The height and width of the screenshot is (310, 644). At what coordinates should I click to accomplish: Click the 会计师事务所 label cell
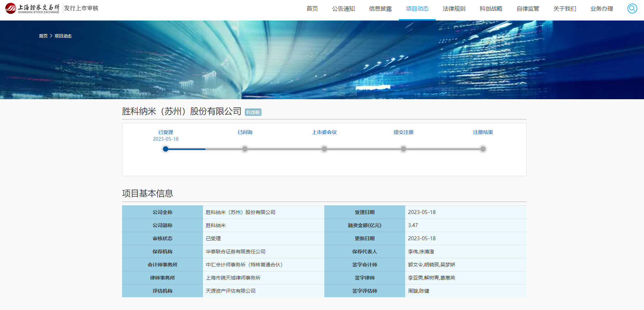(x=163, y=265)
